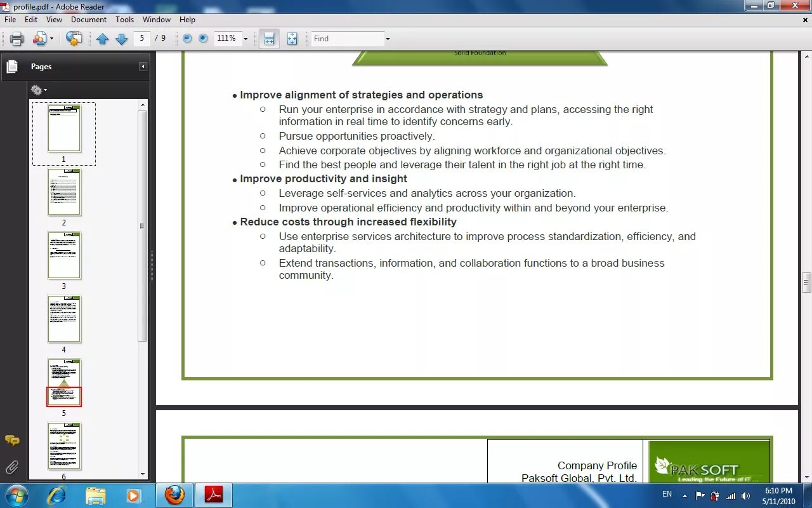
Task: Switch to Firefox in taskbar
Action: pyautogui.click(x=174, y=495)
